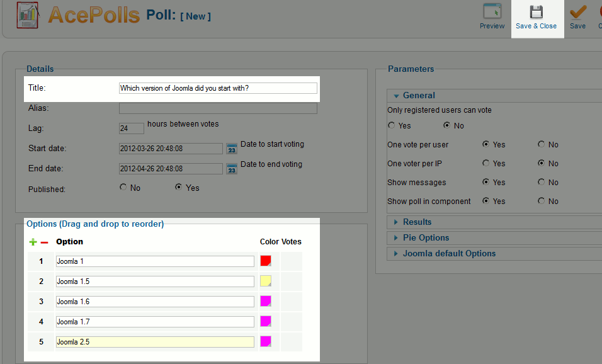Open End date calendar picker icon
This screenshot has width=602, height=364.
(x=232, y=169)
